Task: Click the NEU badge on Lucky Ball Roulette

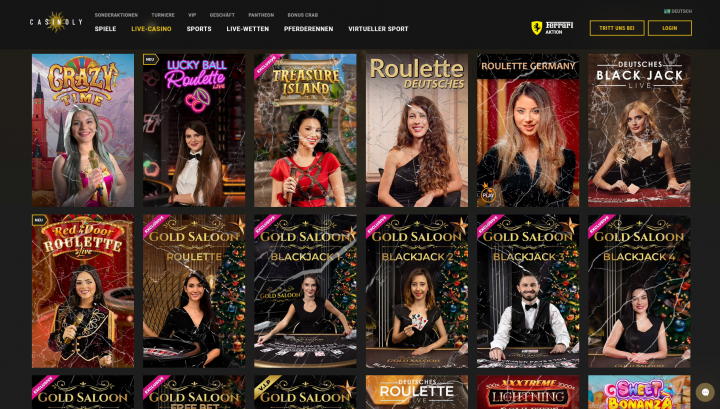Action: (150, 60)
